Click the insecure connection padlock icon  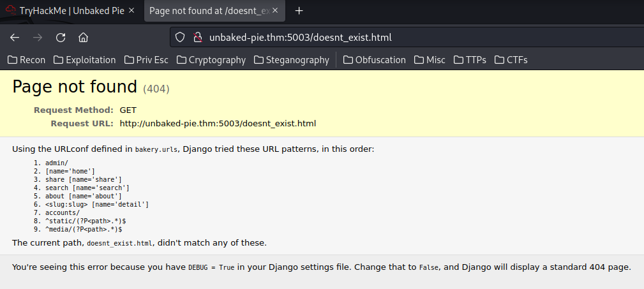pos(198,38)
